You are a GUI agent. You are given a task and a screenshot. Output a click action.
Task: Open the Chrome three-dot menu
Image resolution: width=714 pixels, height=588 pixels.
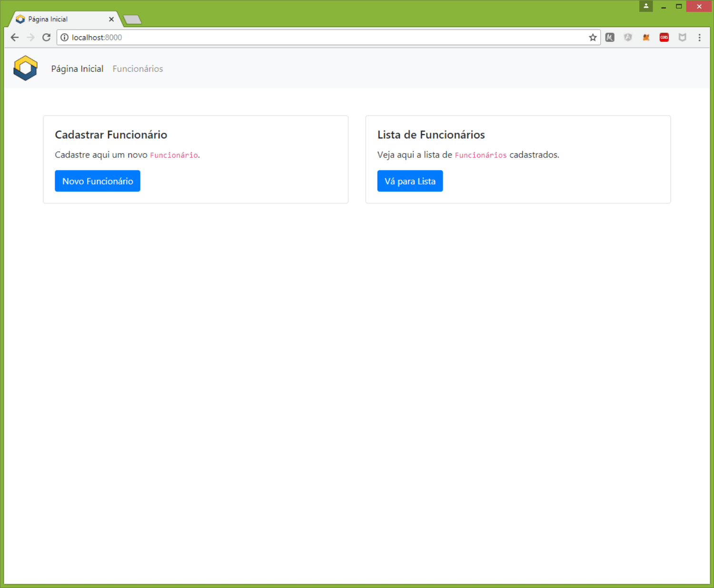pos(699,38)
